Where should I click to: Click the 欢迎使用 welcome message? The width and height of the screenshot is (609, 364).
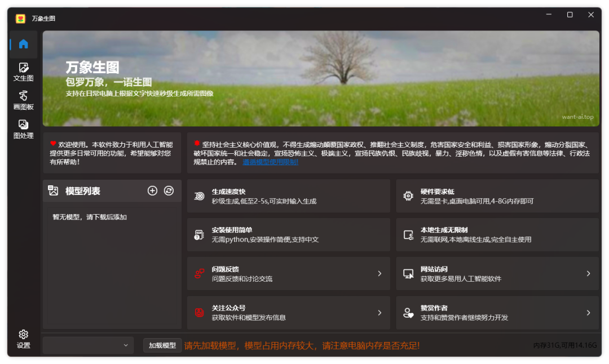111,153
